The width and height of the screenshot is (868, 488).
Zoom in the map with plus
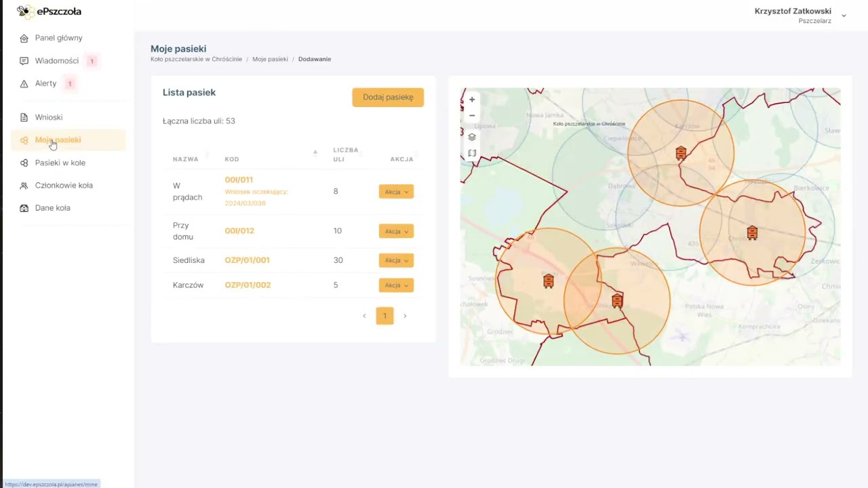(x=472, y=100)
